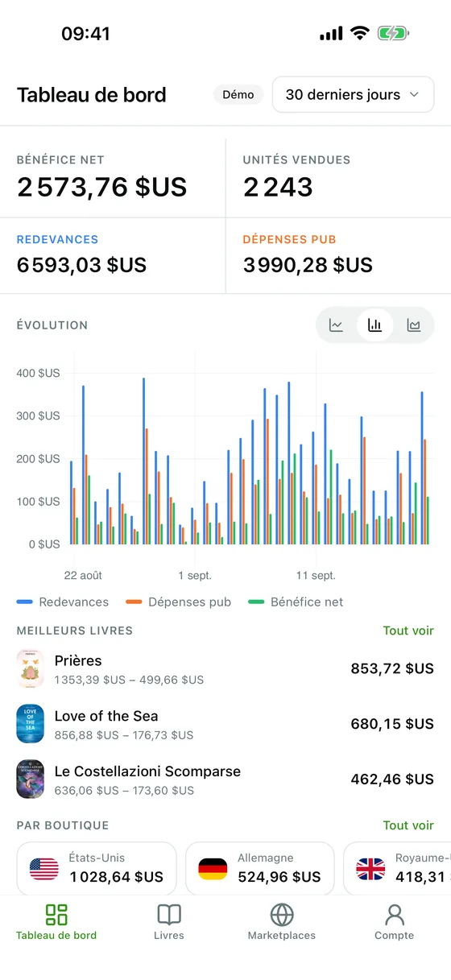Tap the Démo badge
451x980 pixels.
pos(238,95)
